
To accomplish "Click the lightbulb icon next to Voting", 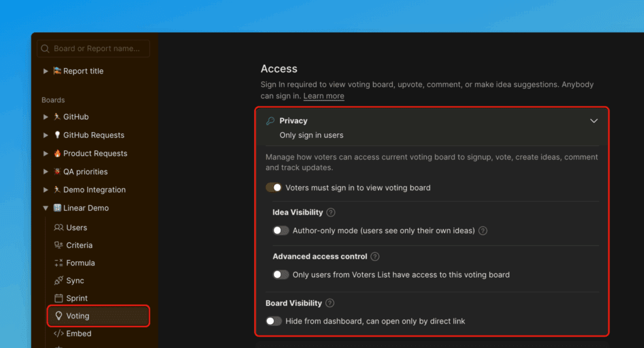I will [59, 316].
